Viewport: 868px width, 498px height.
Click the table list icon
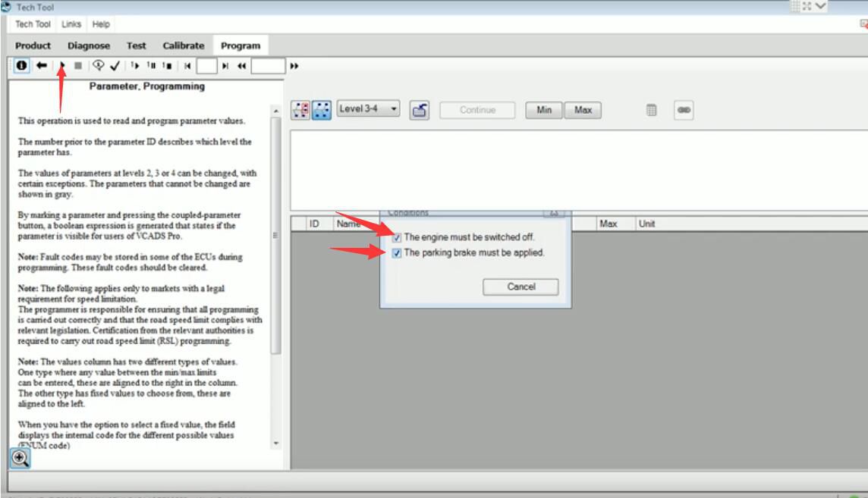point(652,110)
